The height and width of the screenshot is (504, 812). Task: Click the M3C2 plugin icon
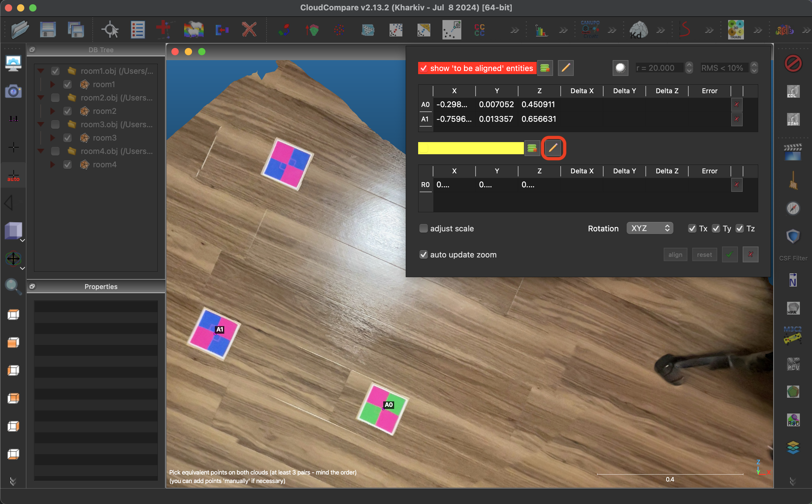click(793, 336)
